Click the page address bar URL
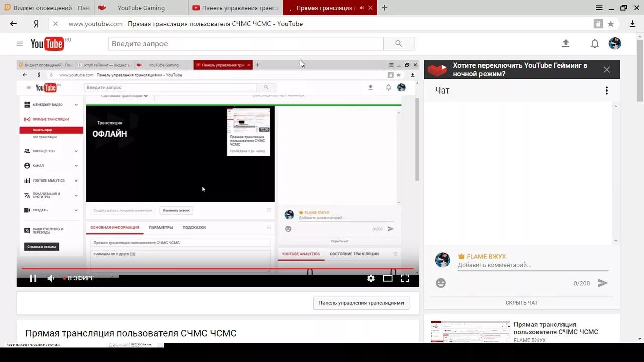644x362 pixels. (x=96, y=24)
